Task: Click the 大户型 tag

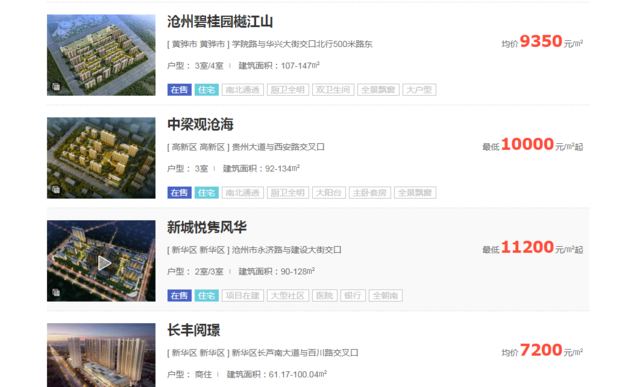Action: (419, 90)
